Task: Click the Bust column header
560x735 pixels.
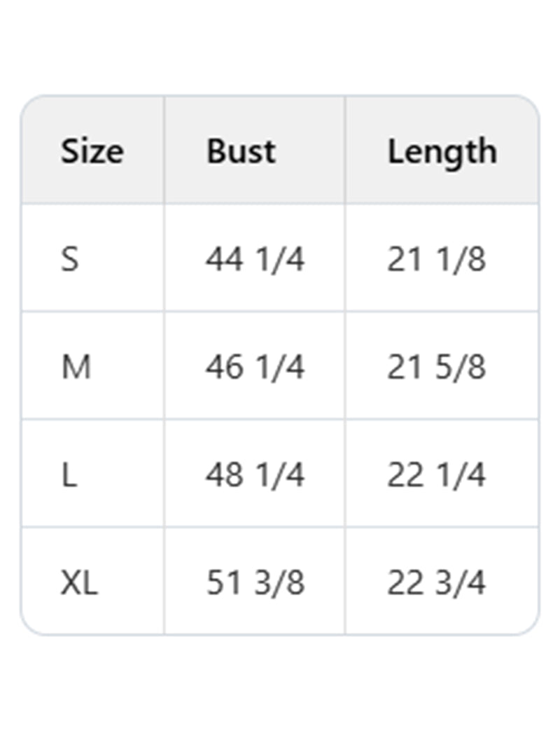Action: pyautogui.click(x=241, y=151)
